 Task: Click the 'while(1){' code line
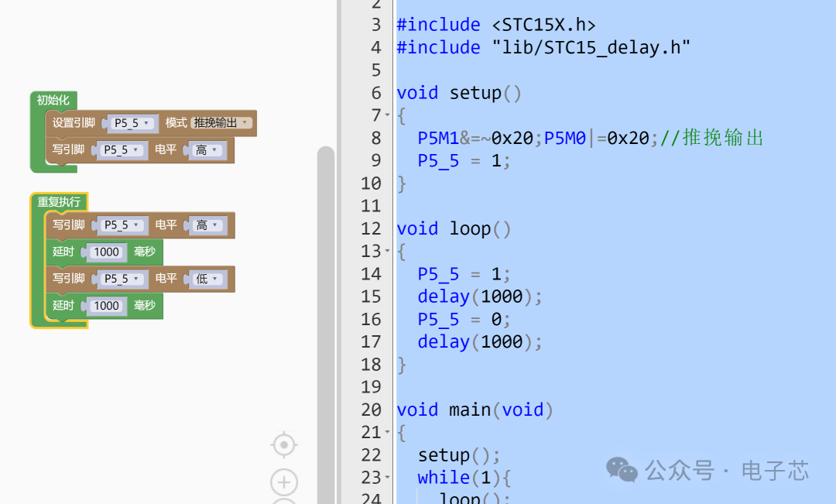(464, 478)
